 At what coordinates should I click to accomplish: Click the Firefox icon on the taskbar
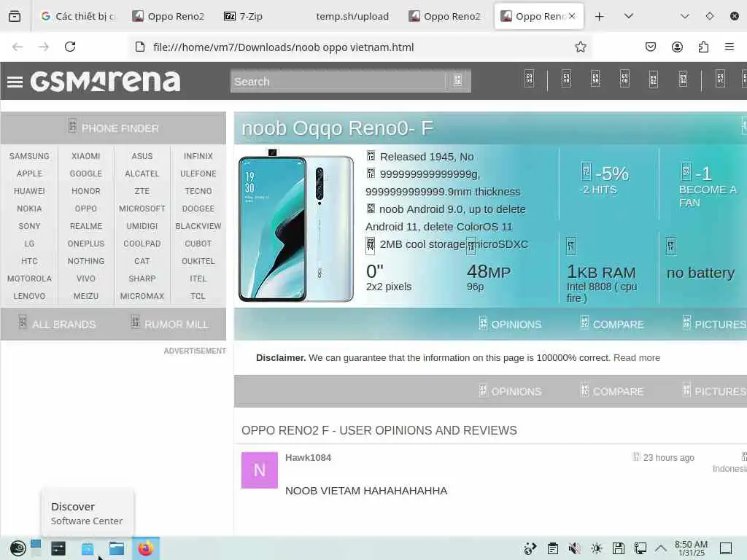point(146,548)
